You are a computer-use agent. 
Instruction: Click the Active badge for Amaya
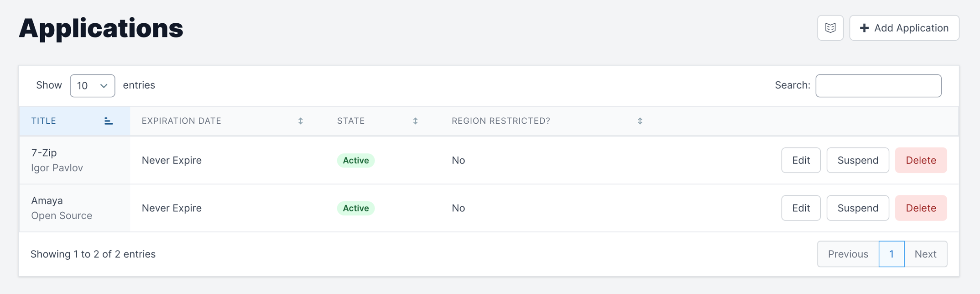coord(356,208)
